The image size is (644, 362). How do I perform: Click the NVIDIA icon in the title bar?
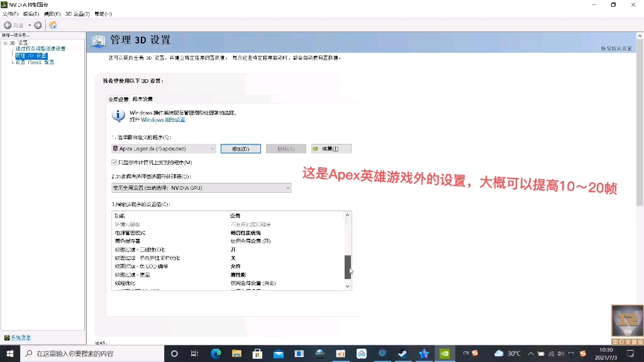point(5,4)
